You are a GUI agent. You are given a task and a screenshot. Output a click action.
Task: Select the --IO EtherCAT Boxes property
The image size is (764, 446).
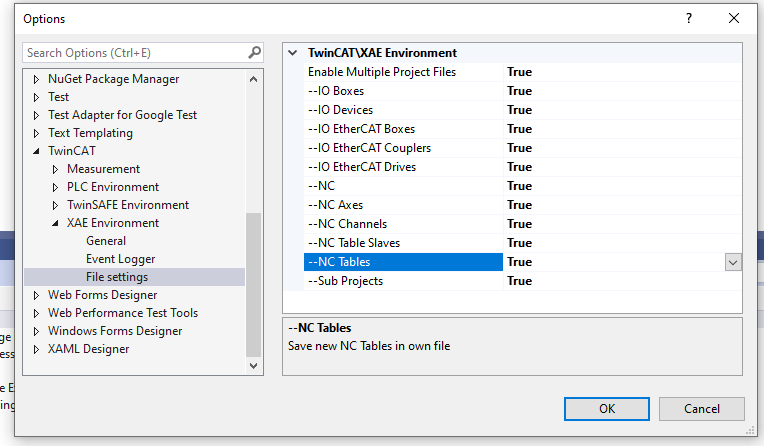403,129
